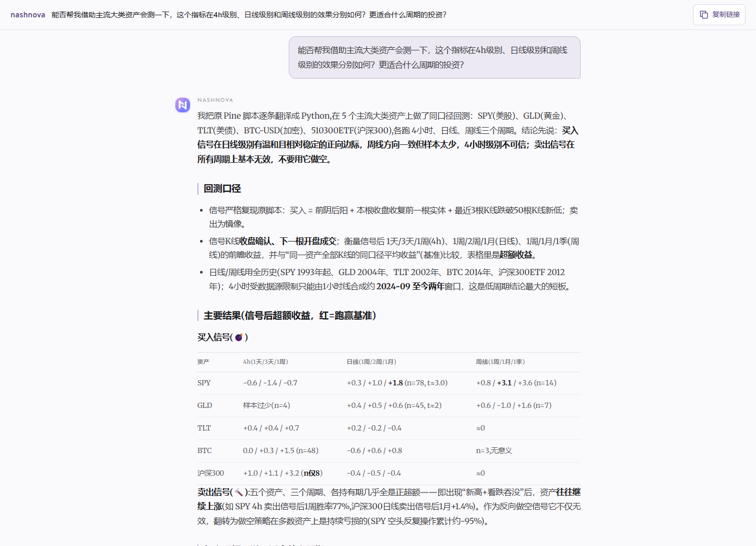Click TLT 4h cell +0.4 / +0.4 / +0.7

tap(271, 428)
